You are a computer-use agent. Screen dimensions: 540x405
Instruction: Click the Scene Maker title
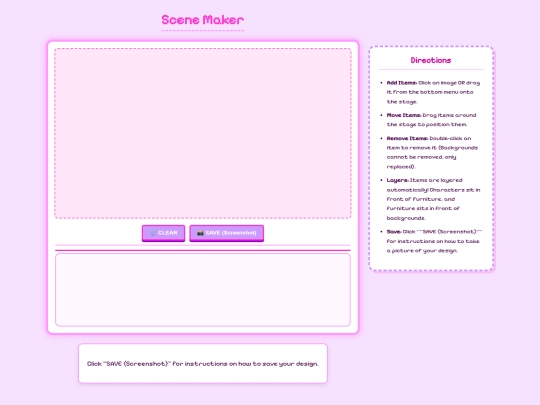tap(202, 20)
